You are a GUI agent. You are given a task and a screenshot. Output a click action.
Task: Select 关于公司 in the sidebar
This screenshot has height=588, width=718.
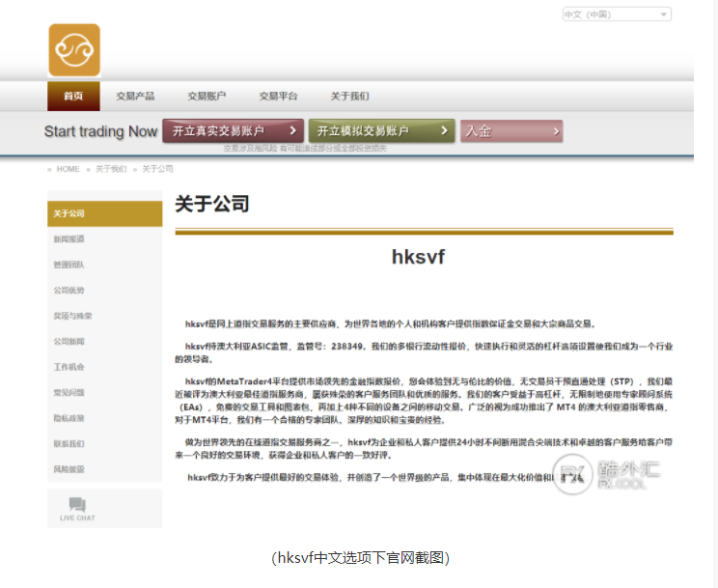pos(105,213)
